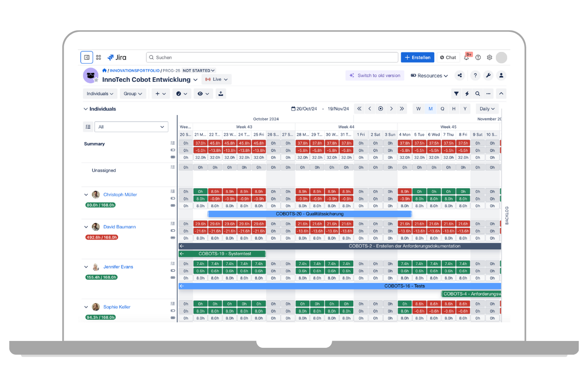Open the Daily granularity dropdown

488,109
